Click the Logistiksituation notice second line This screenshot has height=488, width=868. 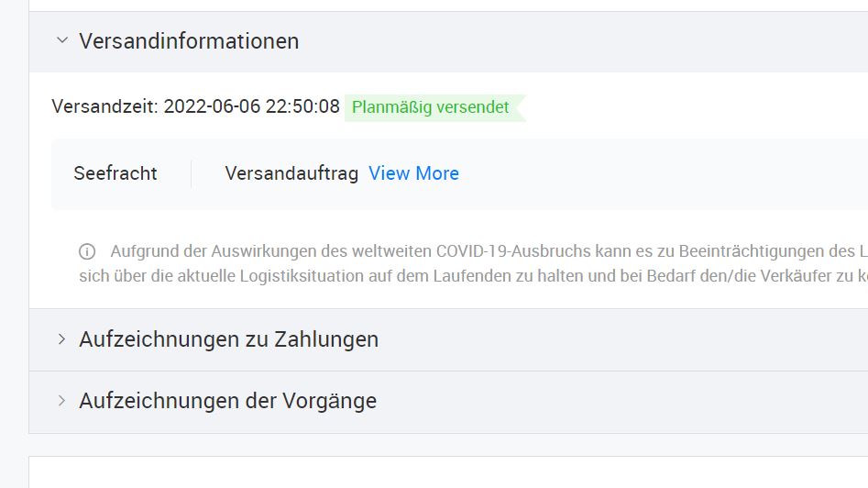point(473,276)
